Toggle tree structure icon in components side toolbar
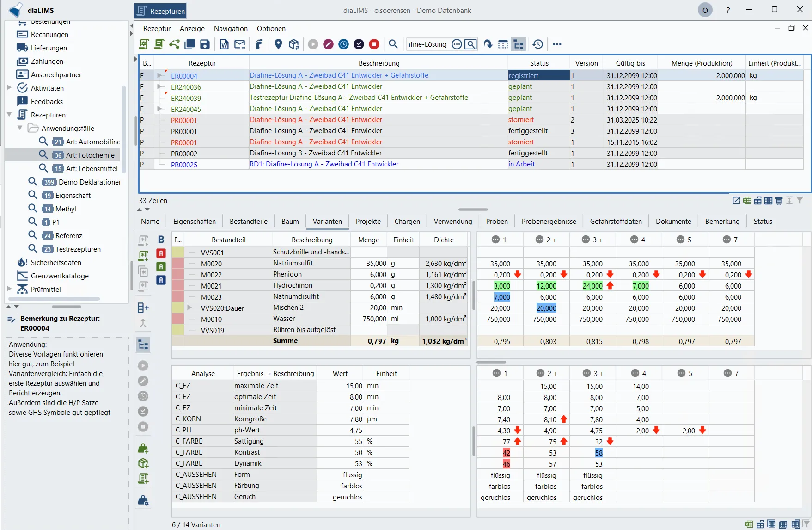Viewport: 812px width, 530px height. click(143, 345)
